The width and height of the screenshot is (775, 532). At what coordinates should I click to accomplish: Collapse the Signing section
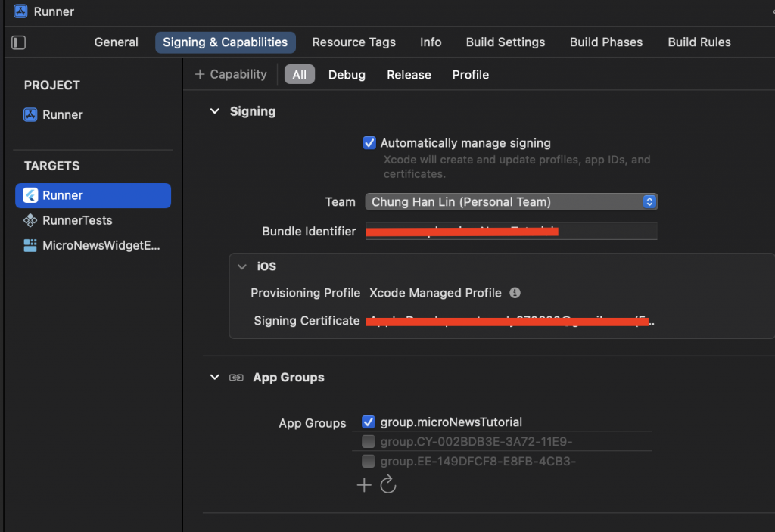[214, 111]
